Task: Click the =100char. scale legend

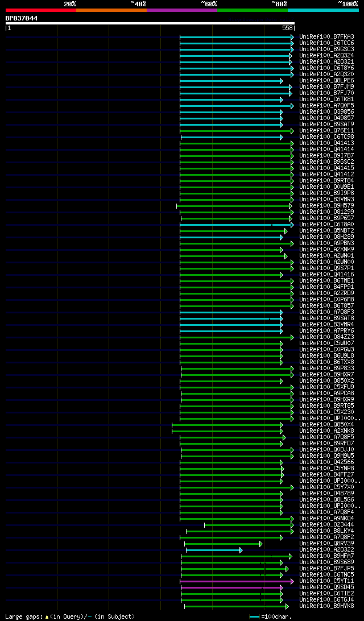Action: tap(271, 616)
